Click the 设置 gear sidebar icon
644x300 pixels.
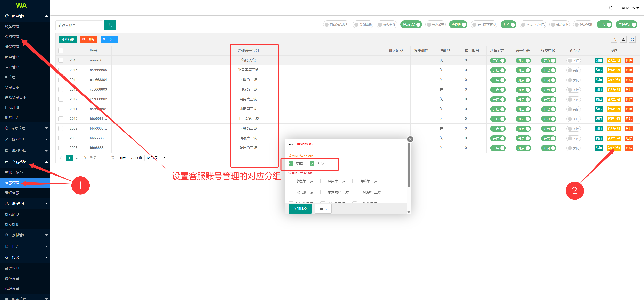[x=7, y=258]
